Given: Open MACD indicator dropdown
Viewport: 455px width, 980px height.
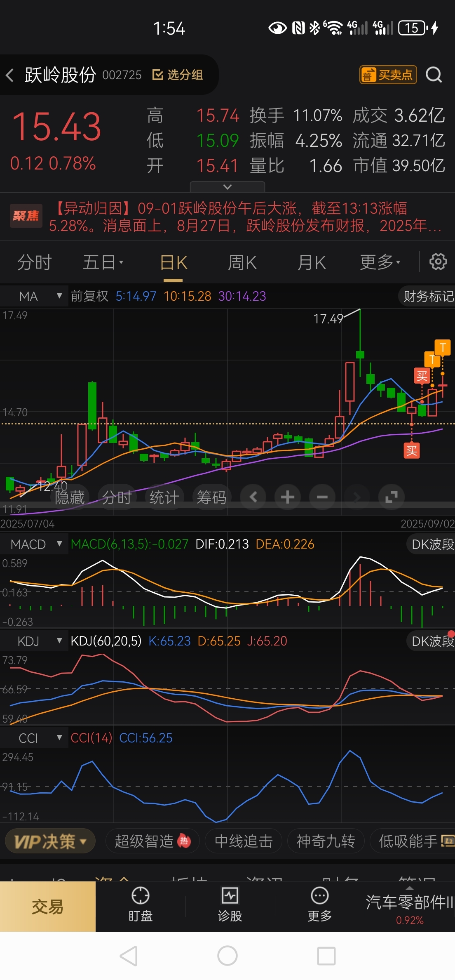Looking at the screenshot, I should pyautogui.click(x=34, y=544).
